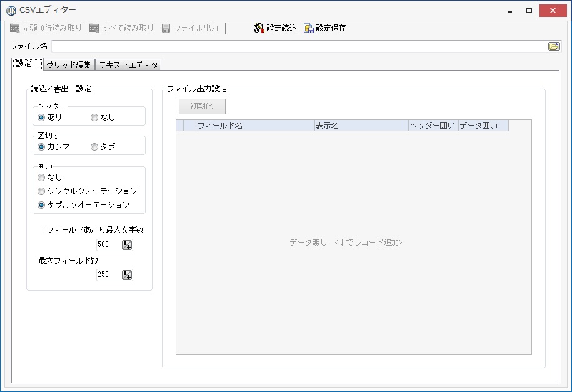Save settings with 設定保存 icon
The height and width of the screenshot is (392, 572).
click(309, 28)
